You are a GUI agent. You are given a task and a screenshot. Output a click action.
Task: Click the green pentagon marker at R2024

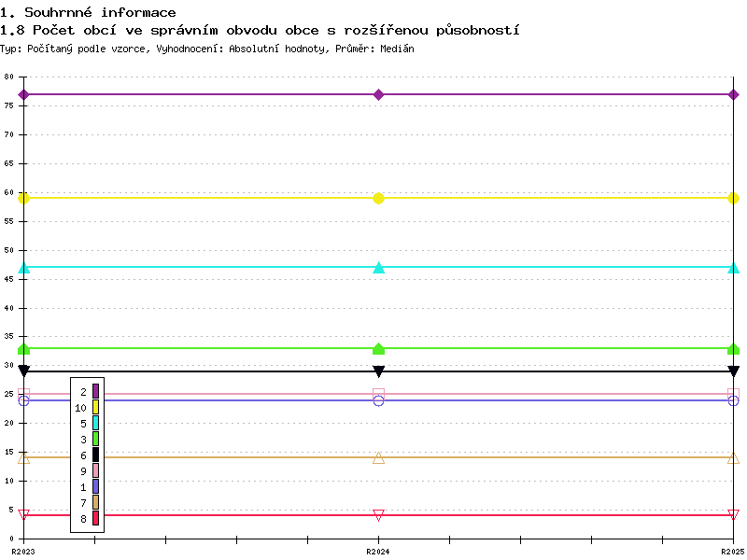(x=378, y=349)
